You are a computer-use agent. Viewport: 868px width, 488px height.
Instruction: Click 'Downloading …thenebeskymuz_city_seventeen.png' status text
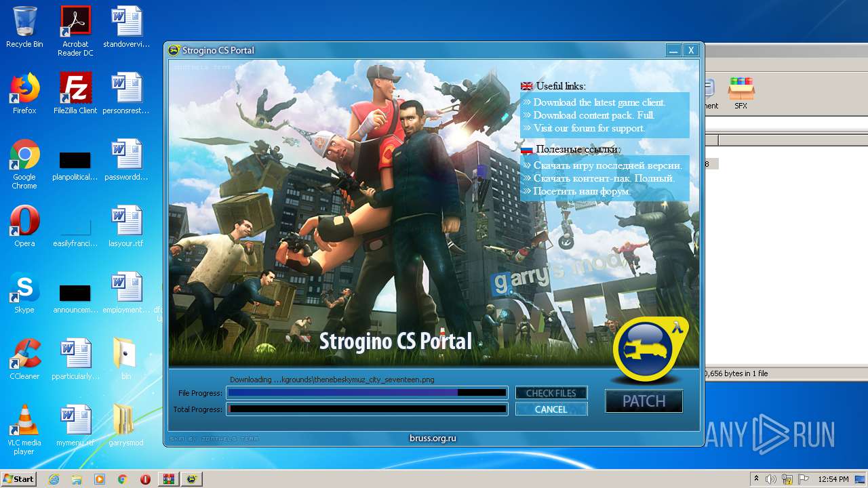pyautogui.click(x=332, y=380)
